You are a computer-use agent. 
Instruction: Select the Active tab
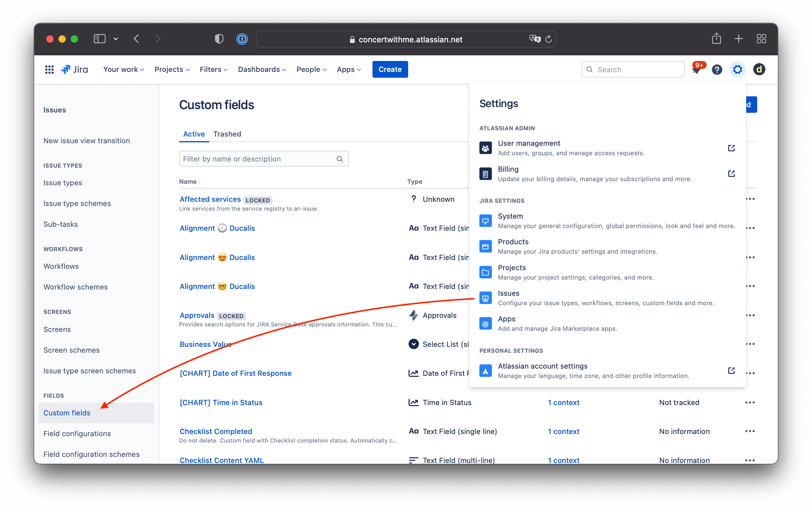point(194,134)
